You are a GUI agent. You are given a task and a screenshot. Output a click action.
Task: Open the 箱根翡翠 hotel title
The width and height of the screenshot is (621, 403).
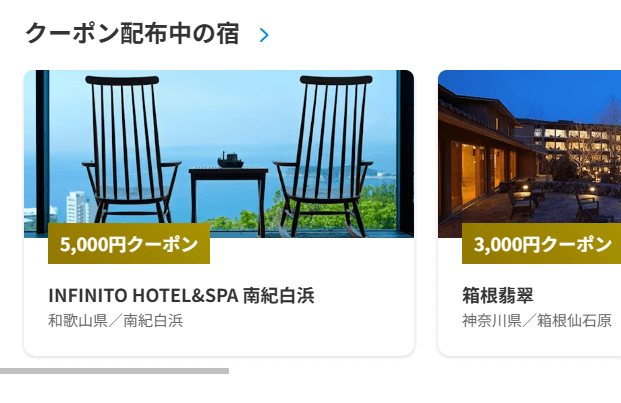click(x=498, y=295)
